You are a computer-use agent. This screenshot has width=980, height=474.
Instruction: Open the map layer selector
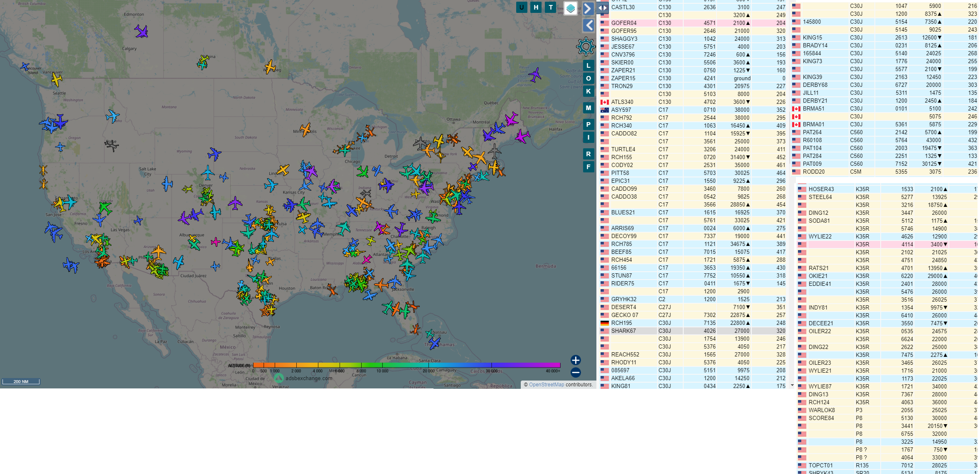[x=571, y=8]
